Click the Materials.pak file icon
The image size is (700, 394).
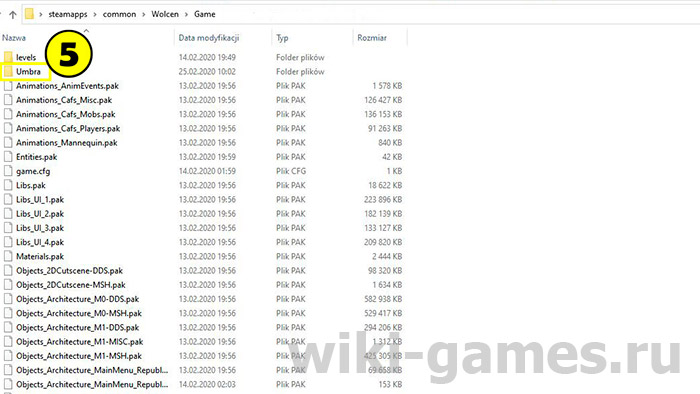8,256
